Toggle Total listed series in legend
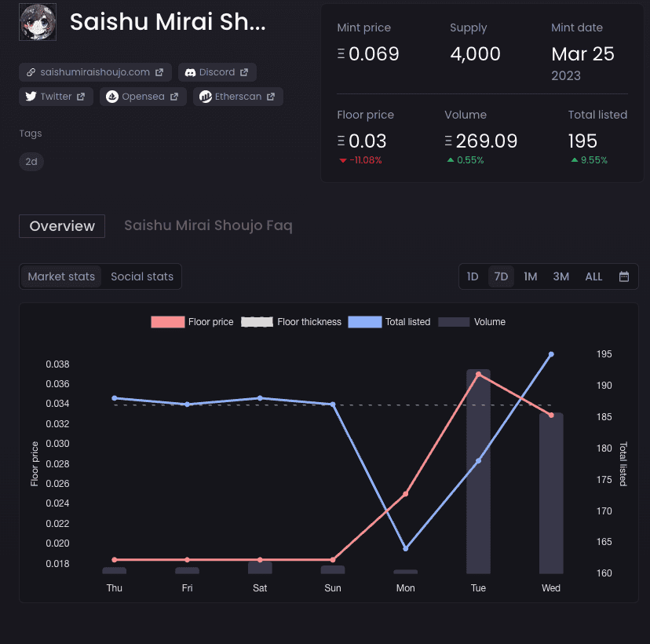 pyautogui.click(x=389, y=322)
